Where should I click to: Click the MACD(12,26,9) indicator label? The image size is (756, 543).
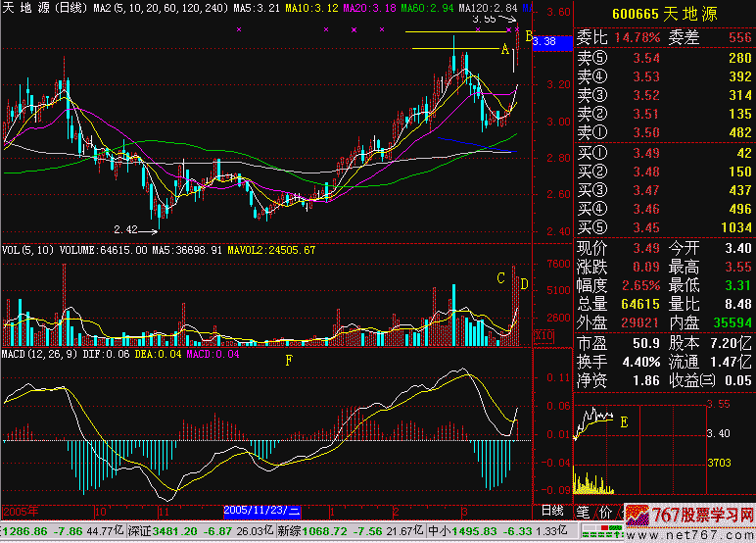(x=41, y=353)
